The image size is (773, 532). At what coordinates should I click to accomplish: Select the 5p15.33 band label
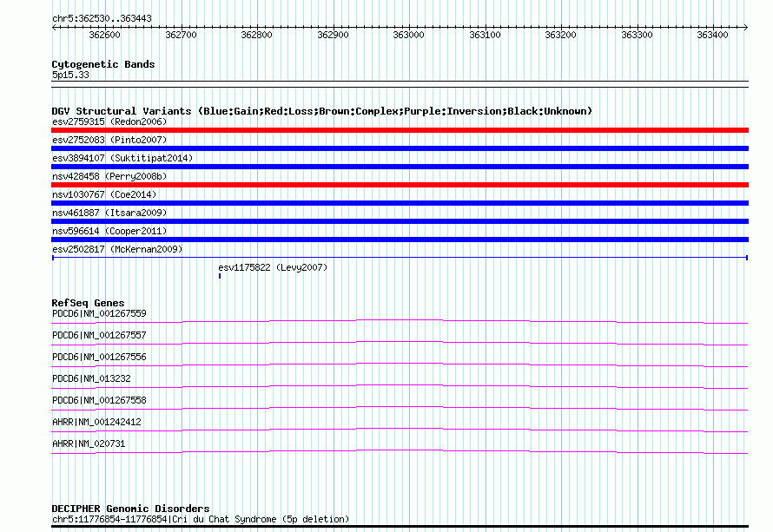point(70,75)
